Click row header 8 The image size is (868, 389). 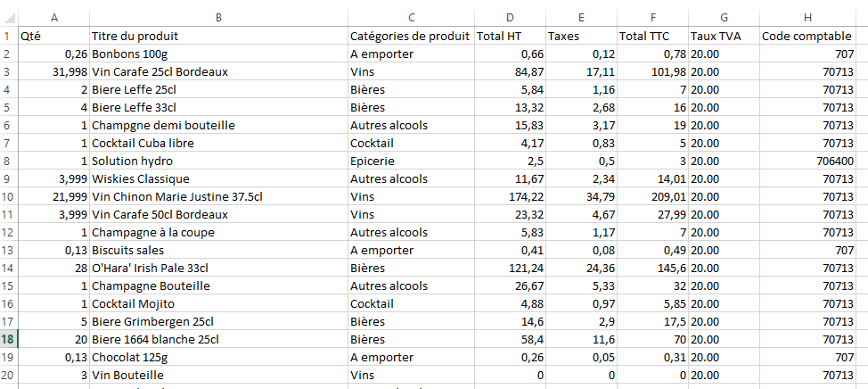[8, 161]
